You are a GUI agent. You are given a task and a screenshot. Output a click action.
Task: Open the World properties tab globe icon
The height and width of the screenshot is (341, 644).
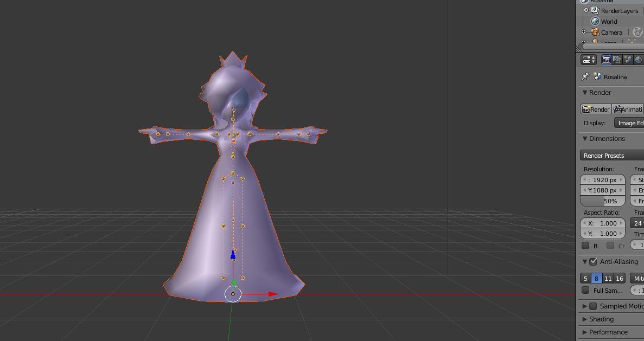[638, 60]
